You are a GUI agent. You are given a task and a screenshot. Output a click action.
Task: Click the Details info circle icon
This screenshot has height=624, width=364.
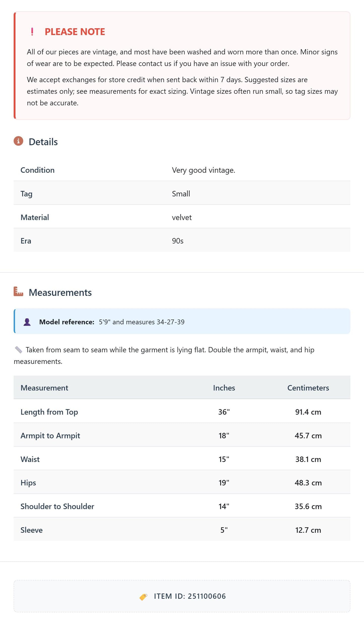tap(18, 141)
